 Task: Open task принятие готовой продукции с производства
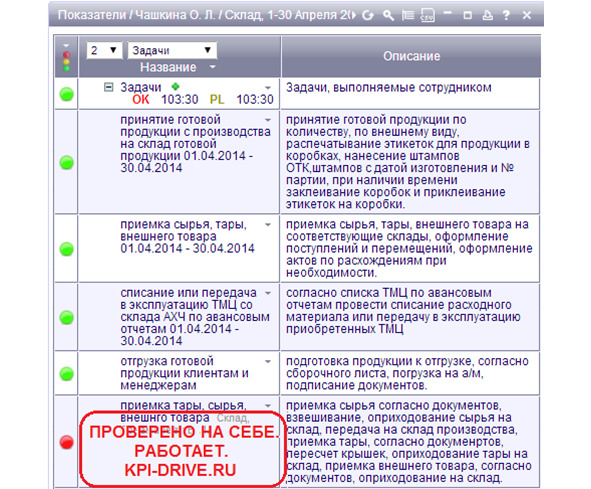tap(195, 144)
